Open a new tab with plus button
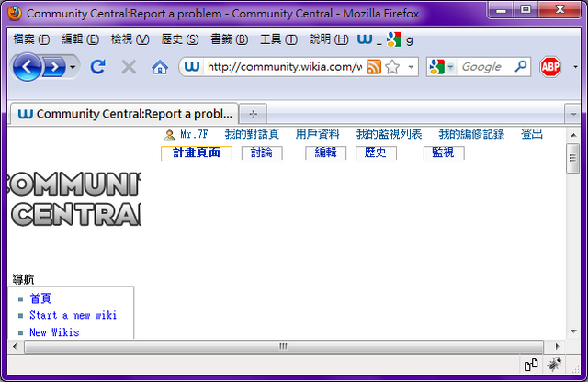 pyautogui.click(x=254, y=114)
